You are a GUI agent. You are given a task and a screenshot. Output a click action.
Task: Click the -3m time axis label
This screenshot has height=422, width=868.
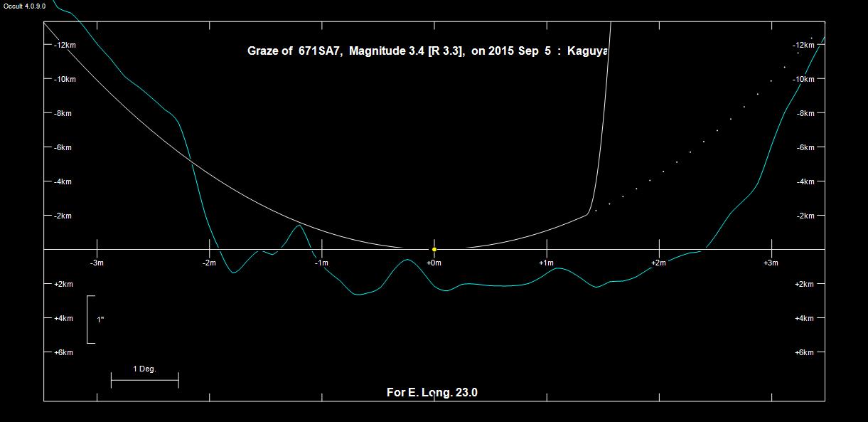click(97, 263)
